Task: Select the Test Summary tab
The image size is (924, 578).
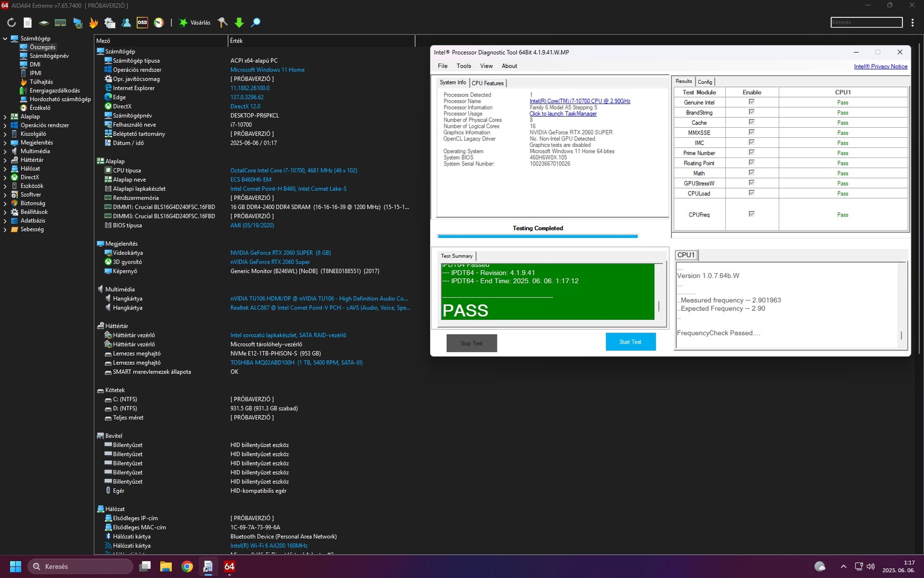Action: click(x=456, y=256)
